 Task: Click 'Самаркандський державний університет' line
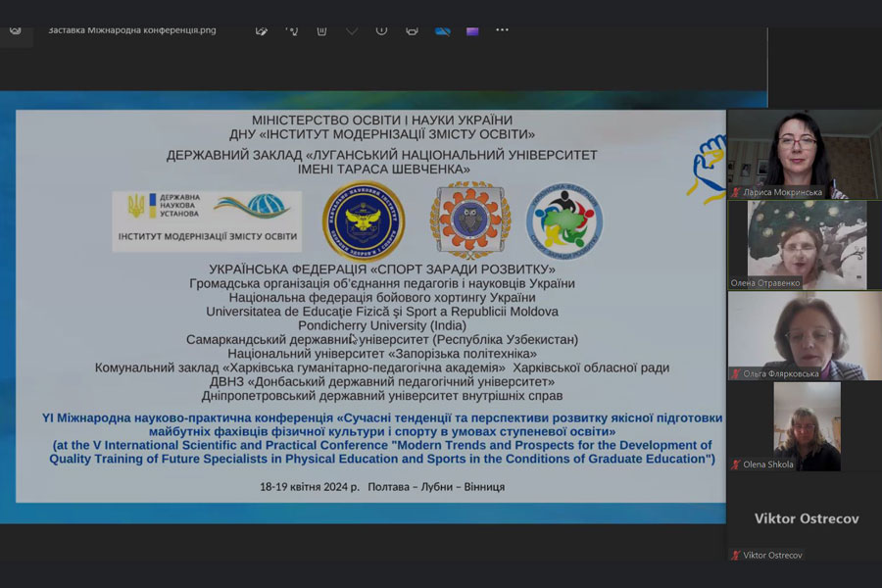click(x=382, y=340)
